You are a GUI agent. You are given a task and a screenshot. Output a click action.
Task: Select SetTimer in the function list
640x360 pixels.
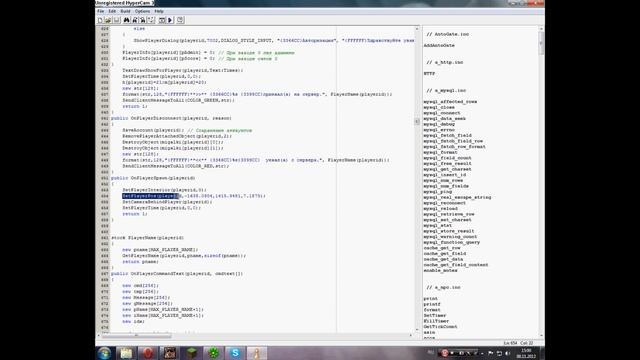(435, 316)
